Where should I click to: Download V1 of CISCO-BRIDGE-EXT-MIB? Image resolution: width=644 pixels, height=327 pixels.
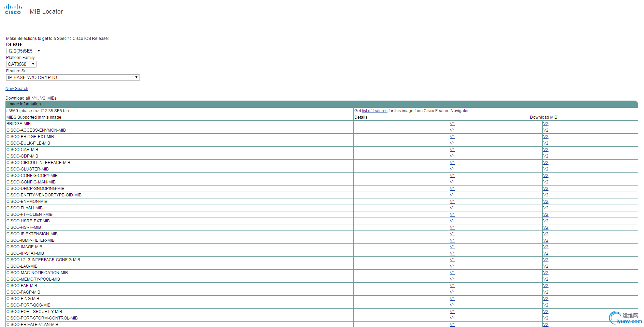click(x=452, y=137)
